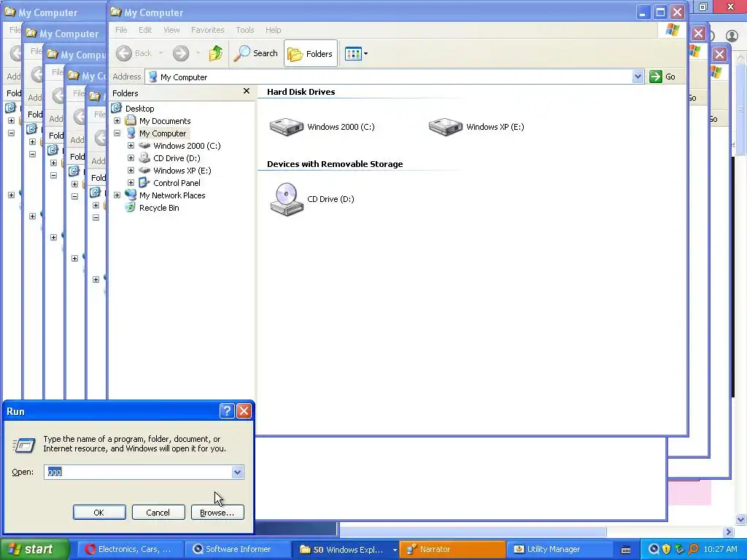Expand Windows 2000 (C:) tree node
Screen dimensions: 747x560
(x=131, y=146)
